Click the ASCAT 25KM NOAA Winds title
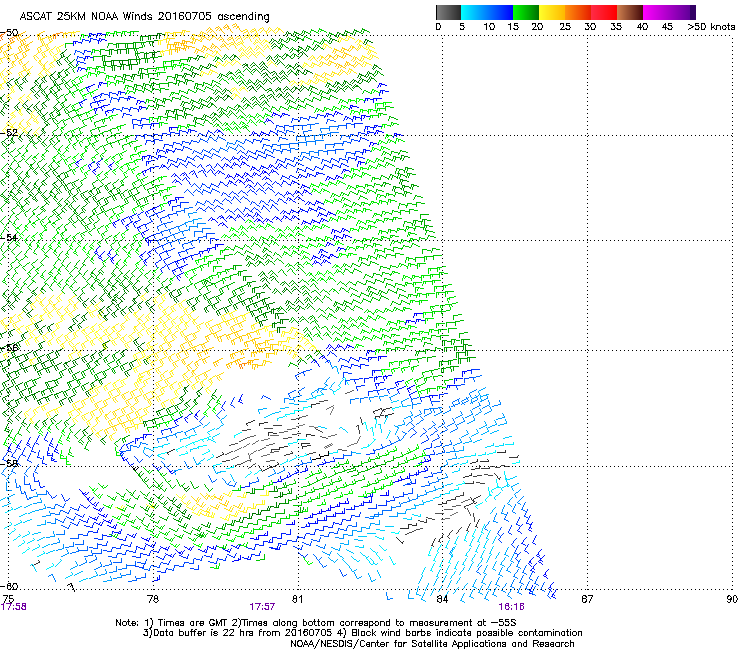 point(144,17)
